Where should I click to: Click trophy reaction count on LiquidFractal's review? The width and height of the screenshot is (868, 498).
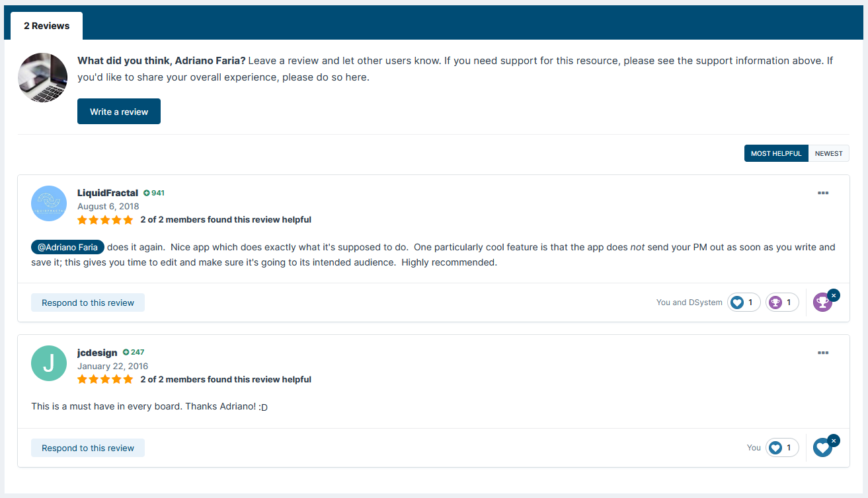point(782,302)
